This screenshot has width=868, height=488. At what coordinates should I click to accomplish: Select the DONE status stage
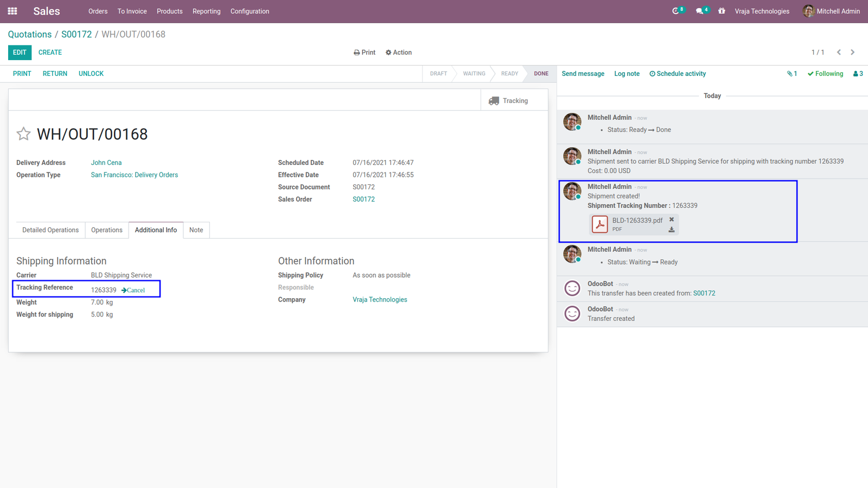[x=541, y=74]
